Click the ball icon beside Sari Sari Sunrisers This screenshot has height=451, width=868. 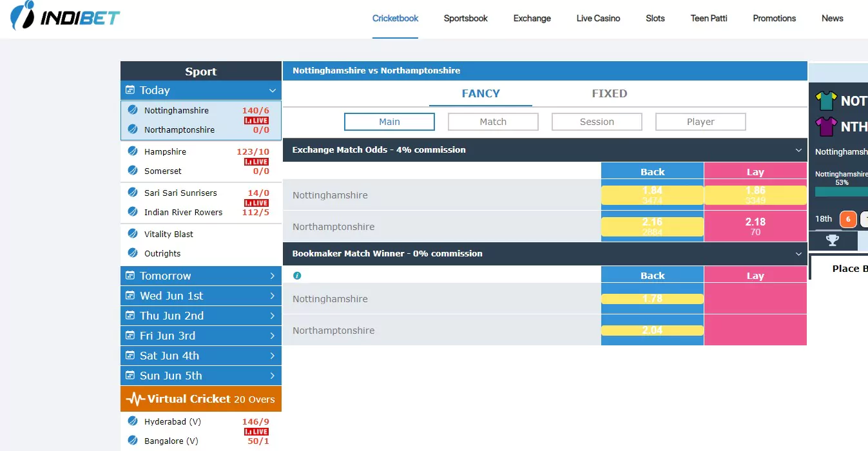[133, 193]
